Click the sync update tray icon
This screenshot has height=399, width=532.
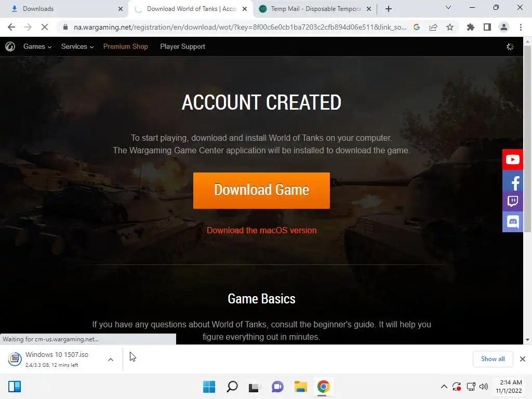coord(457,387)
